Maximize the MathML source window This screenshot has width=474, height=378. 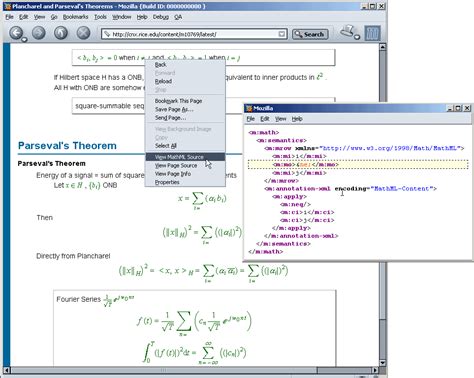tap(458, 108)
